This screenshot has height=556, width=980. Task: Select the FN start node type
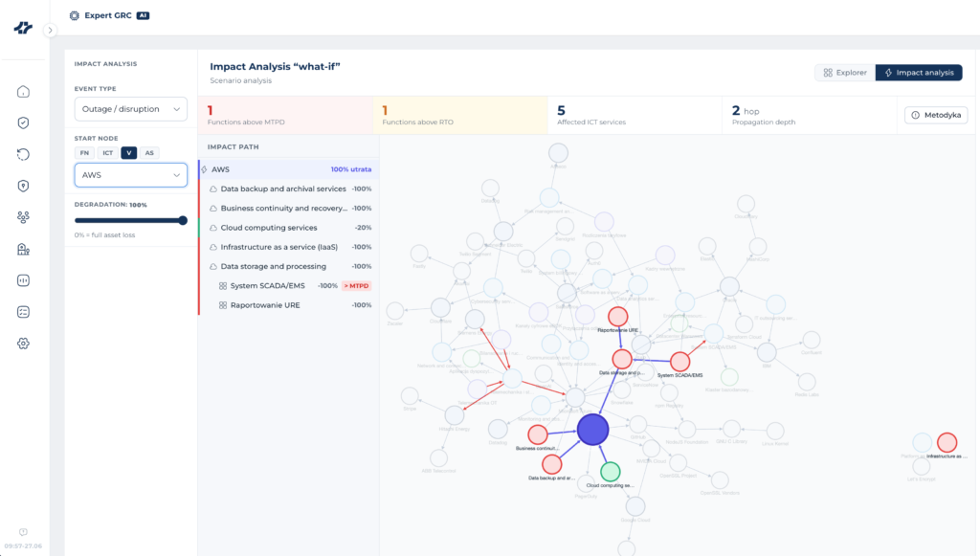pos(84,153)
